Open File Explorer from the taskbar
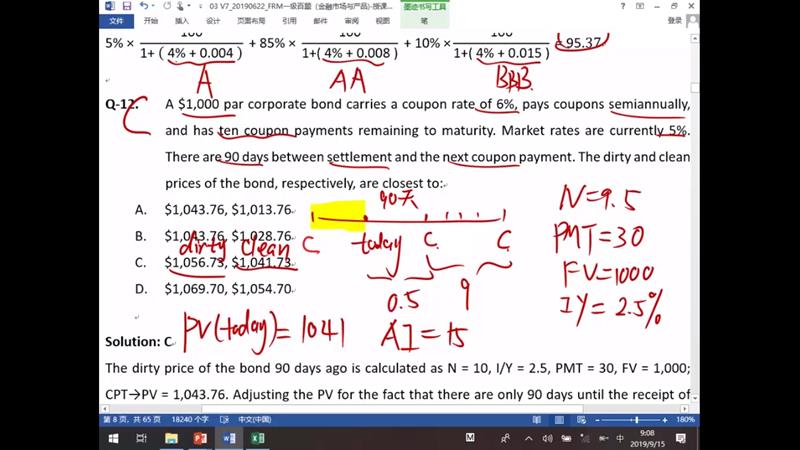The height and width of the screenshot is (450, 800). point(171,438)
